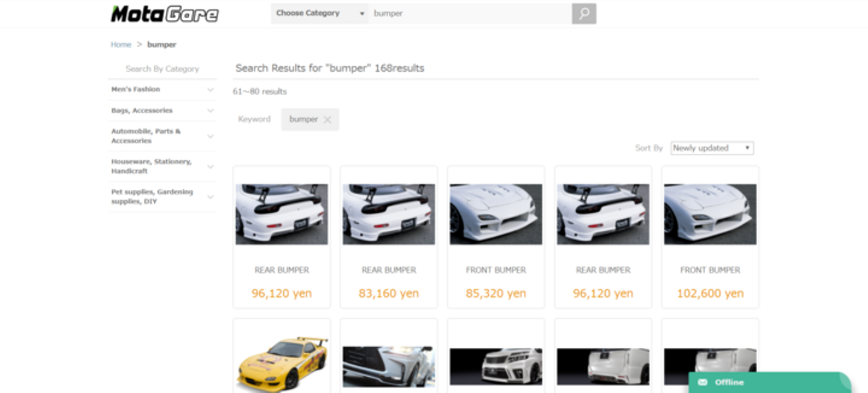Click REAR BUMPER title above 83,160 yen
Image resolution: width=868 pixels, height=393 pixels.
tap(389, 270)
